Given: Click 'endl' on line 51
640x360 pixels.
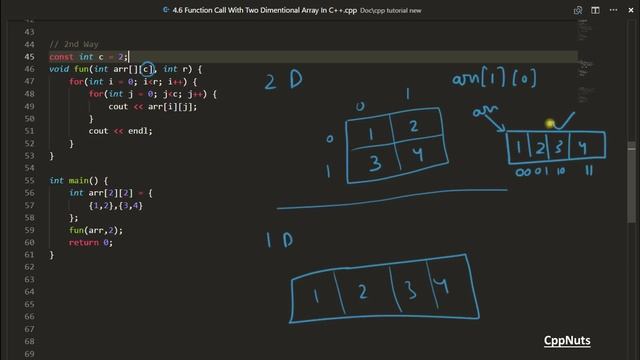Looking at the screenshot, I should click(138, 131).
